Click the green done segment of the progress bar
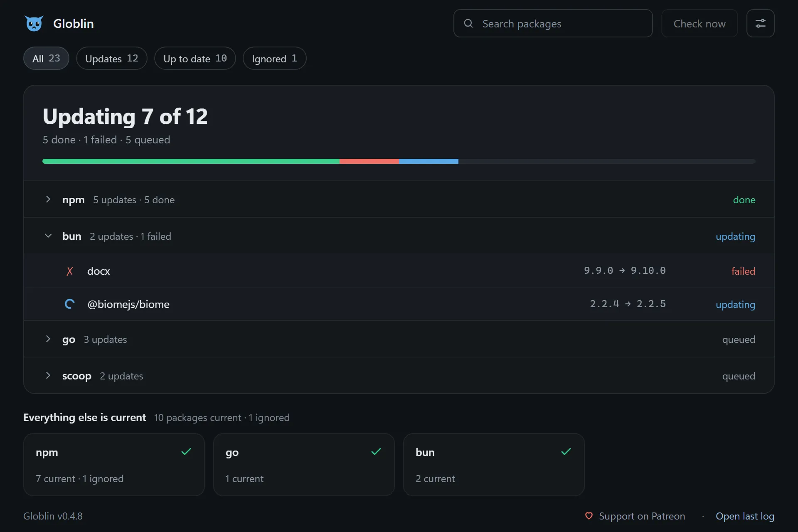This screenshot has height=532, width=798. tap(191, 161)
